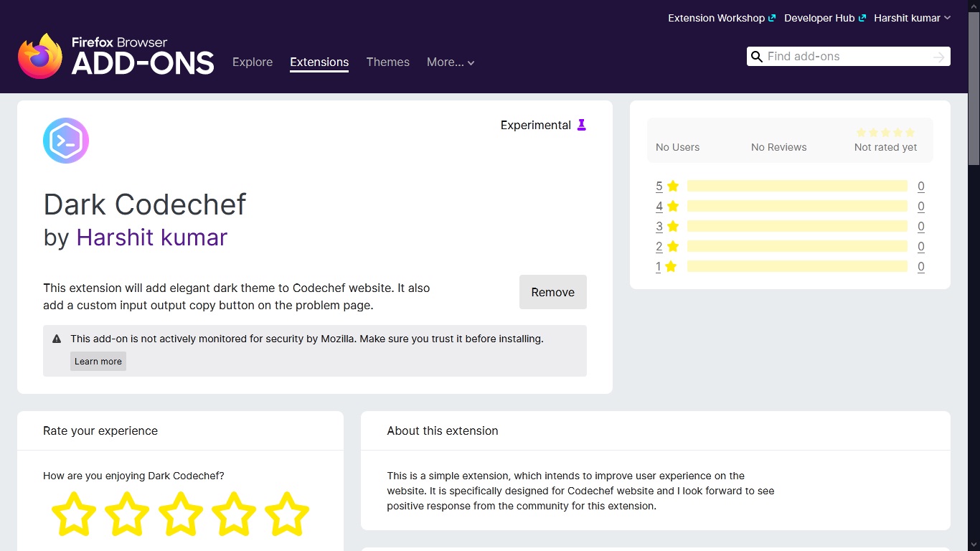Click the 1-star rating bar

point(797,266)
